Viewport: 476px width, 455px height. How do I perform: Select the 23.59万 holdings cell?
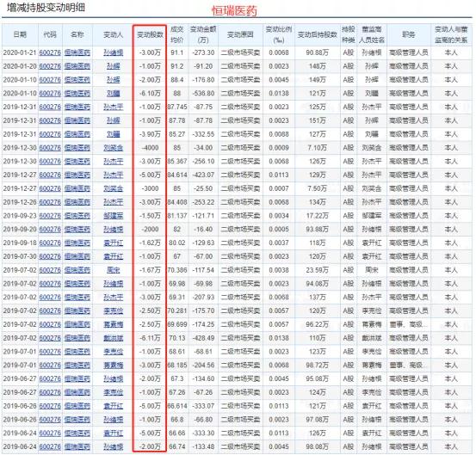click(318, 270)
